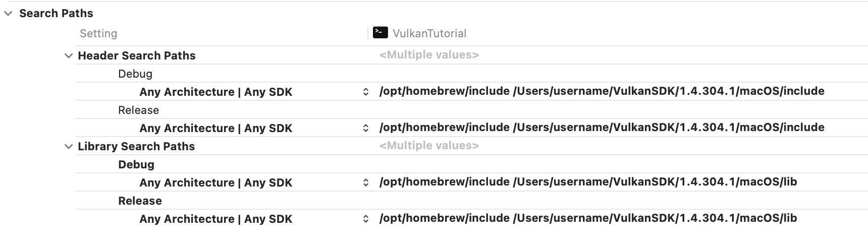The width and height of the screenshot is (868, 246).
Task: Collapse the Library Search Paths setting
Action: 69,147
